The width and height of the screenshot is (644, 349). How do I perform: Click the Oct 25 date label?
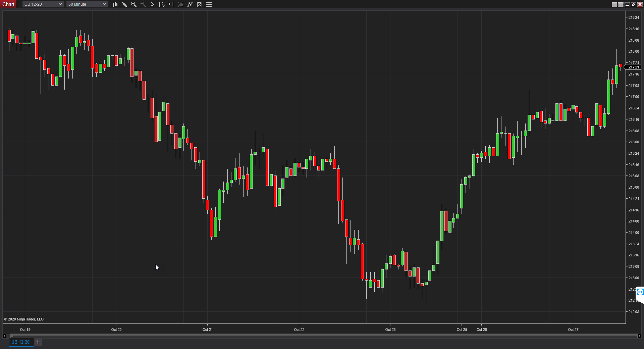click(462, 330)
